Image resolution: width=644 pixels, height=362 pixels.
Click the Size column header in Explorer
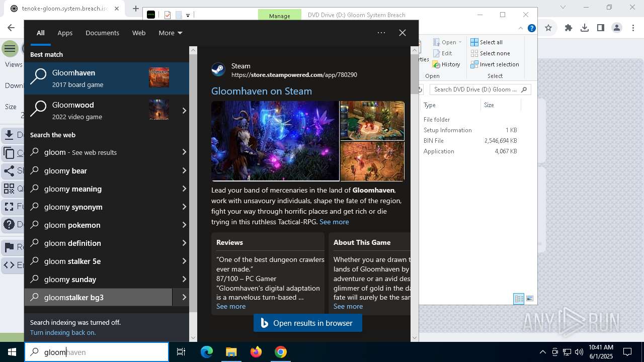point(500,105)
